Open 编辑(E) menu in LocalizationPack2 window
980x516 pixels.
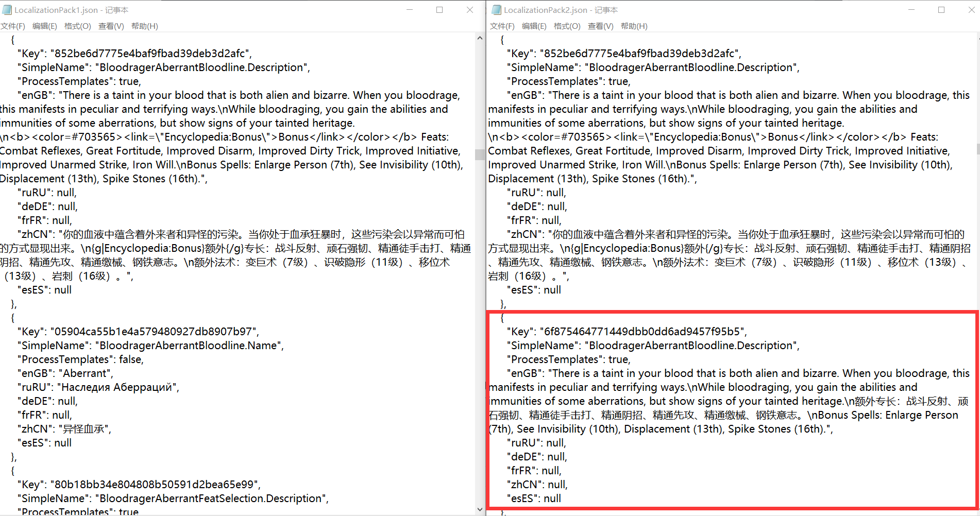(x=534, y=26)
